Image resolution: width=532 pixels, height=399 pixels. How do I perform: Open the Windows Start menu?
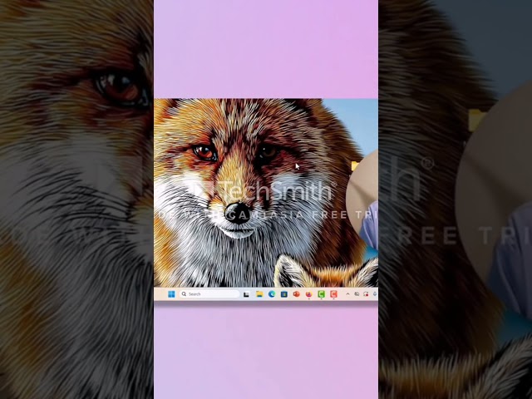pos(171,294)
